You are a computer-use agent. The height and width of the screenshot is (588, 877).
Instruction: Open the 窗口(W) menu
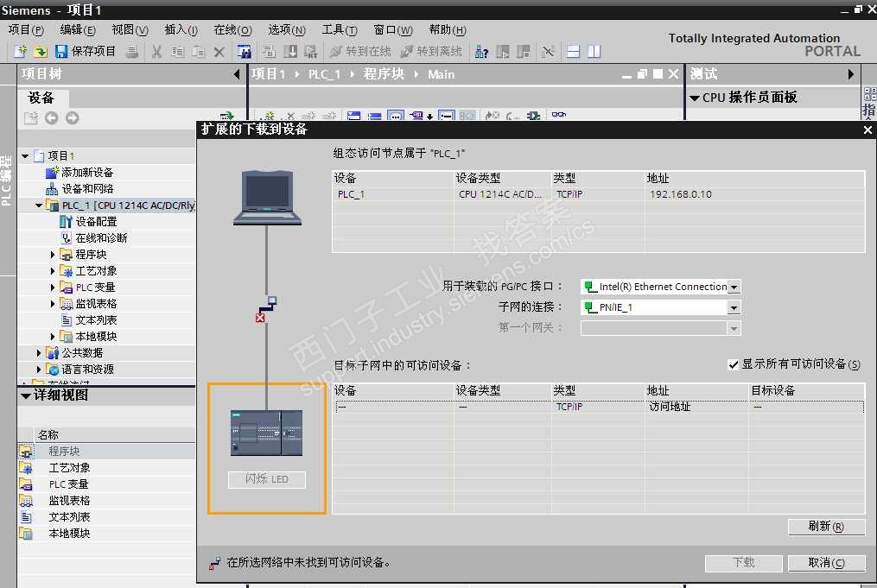coord(392,29)
